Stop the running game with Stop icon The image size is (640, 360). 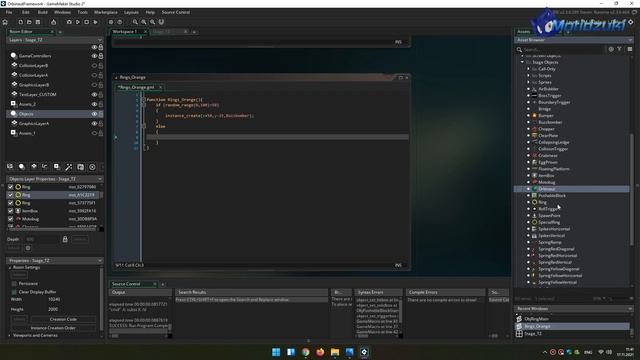[x=87, y=22]
